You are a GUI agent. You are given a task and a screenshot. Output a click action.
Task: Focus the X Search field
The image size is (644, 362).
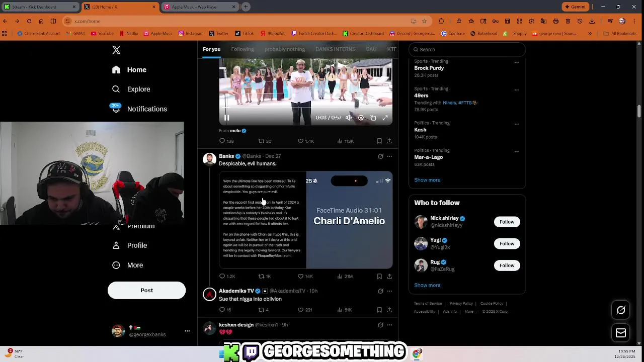[x=467, y=49]
